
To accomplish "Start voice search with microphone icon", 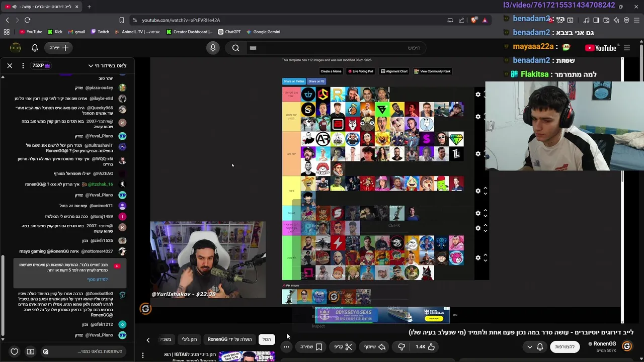I will tap(213, 48).
